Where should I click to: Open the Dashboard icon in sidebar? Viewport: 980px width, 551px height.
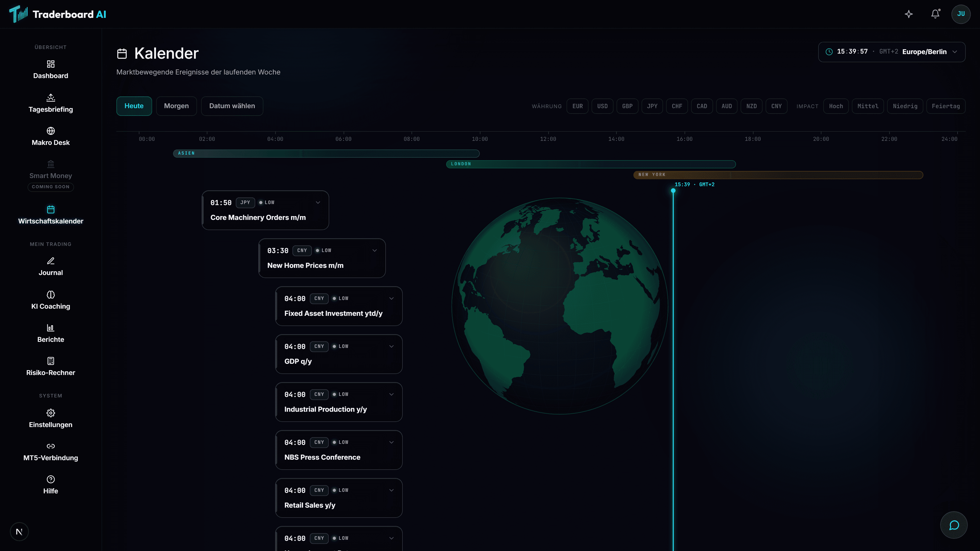(51, 64)
